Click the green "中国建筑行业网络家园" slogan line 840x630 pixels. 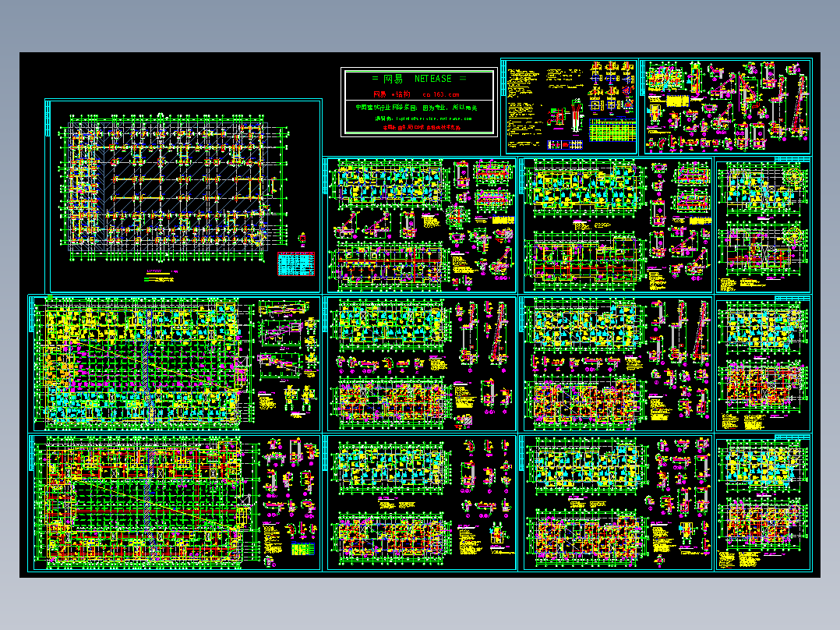pyautogui.click(x=416, y=108)
